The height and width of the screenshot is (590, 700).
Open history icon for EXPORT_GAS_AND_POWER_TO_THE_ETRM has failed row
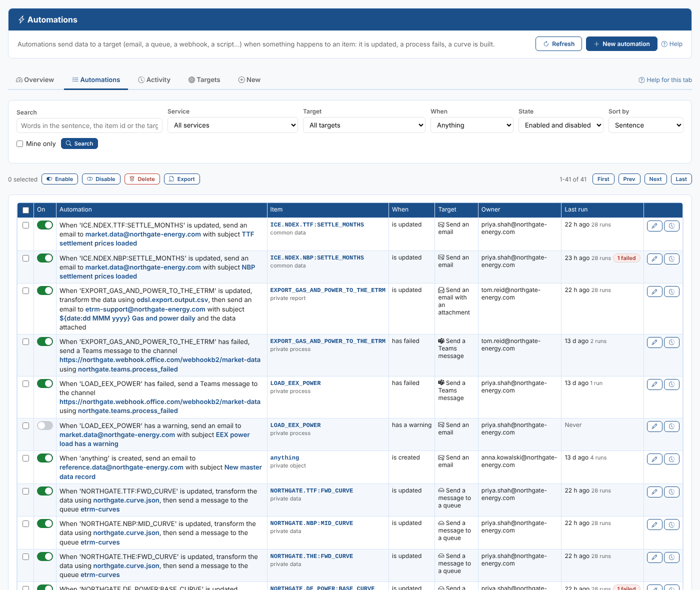pyautogui.click(x=671, y=342)
